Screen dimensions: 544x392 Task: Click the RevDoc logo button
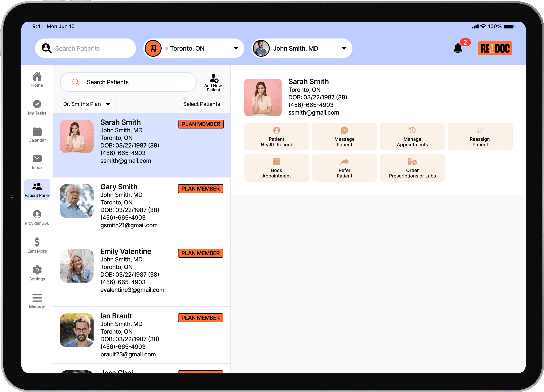[x=495, y=48]
